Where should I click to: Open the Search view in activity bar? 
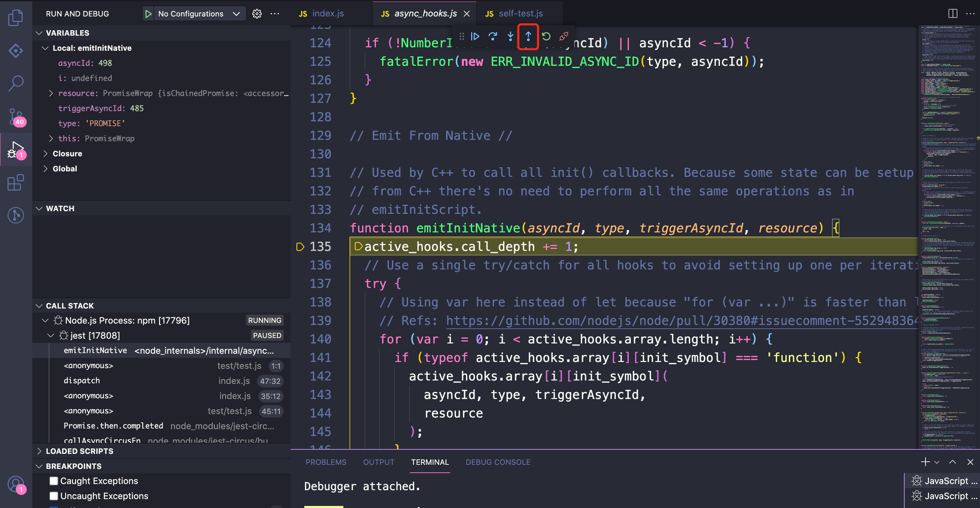tap(16, 83)
